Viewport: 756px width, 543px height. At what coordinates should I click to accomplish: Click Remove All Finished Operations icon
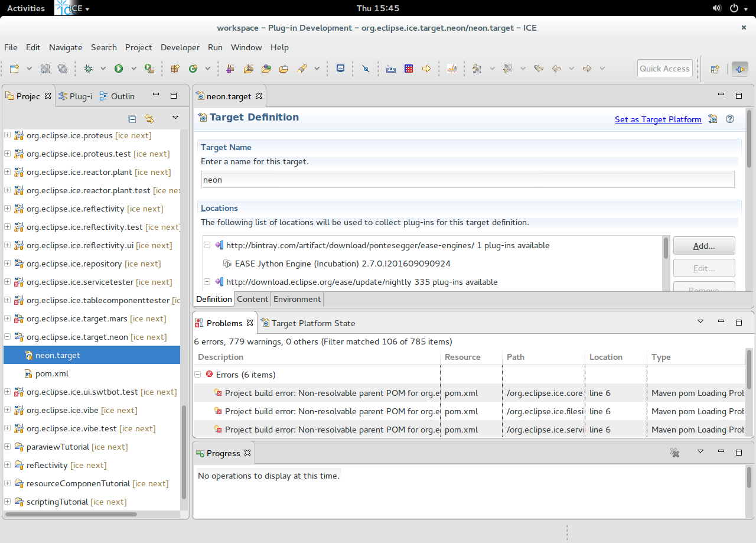(x=675, y=453)
